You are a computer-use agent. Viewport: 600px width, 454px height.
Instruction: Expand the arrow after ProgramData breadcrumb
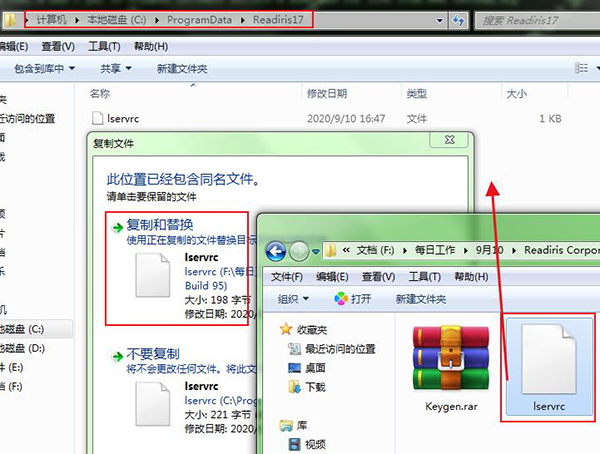[243, 20]
